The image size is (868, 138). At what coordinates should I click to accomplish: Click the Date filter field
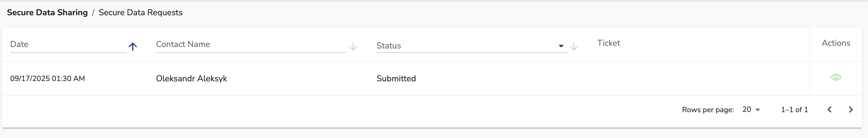click(x=68, y=45)
